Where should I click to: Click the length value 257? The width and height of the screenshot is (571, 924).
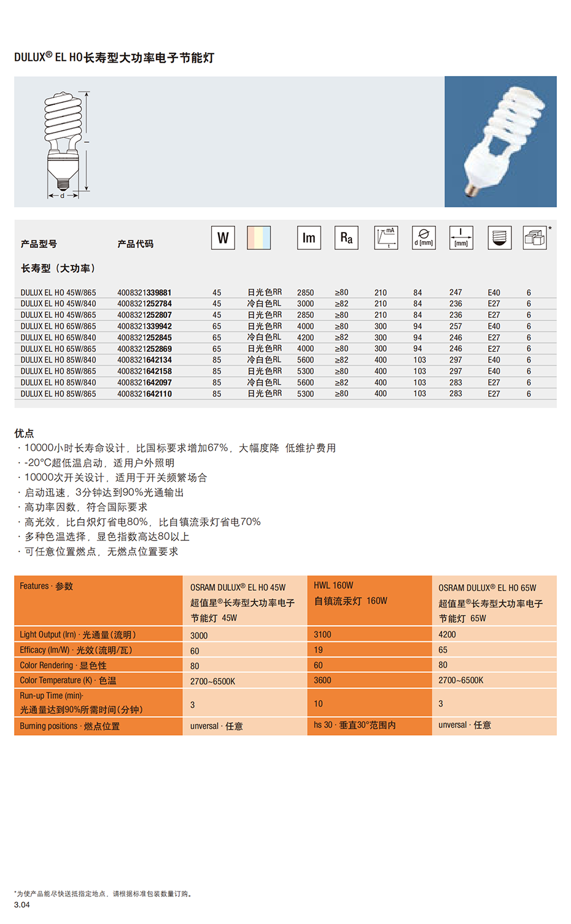(456, 326)
